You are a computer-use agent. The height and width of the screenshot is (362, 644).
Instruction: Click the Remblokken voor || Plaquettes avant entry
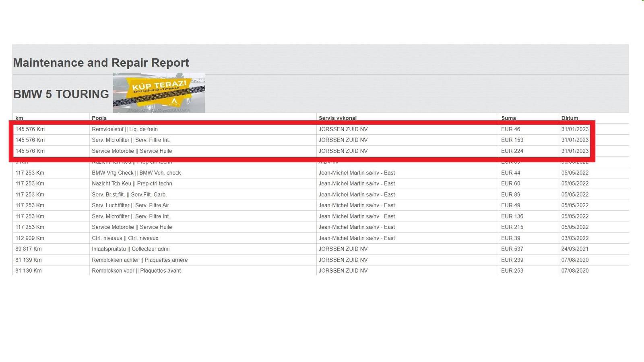(x=136, y=271)
